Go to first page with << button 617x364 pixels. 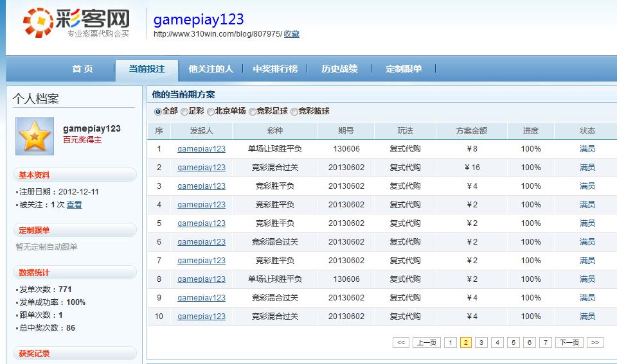[x=401, y=342]
